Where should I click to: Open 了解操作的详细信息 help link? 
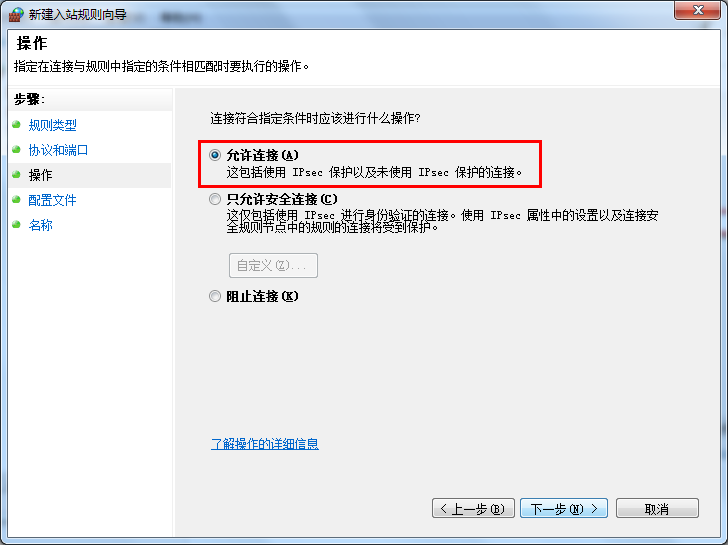pos(265,444)
